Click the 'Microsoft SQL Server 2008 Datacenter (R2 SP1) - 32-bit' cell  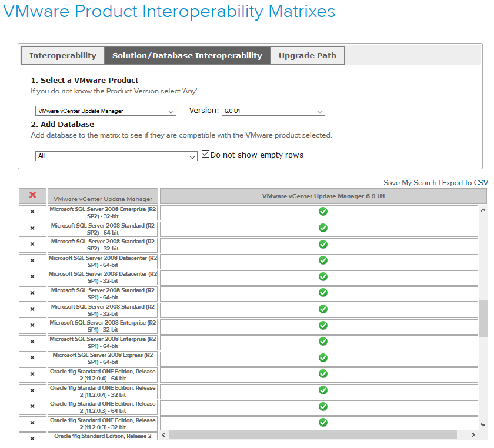(103, 278)
